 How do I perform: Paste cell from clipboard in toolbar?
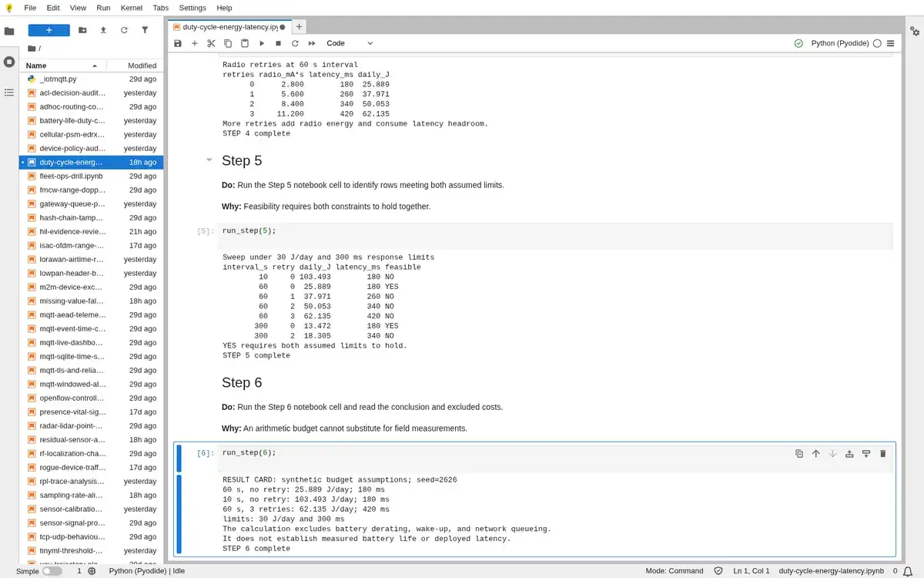245,43
